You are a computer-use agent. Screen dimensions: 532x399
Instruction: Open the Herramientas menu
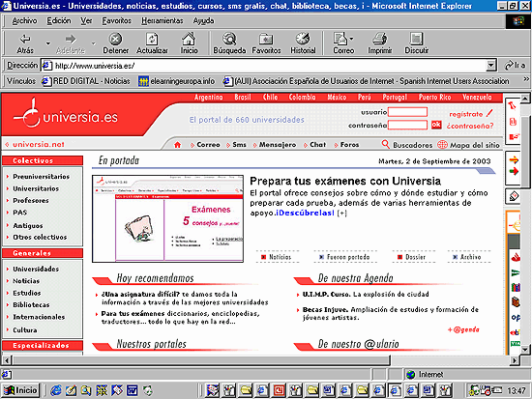pos(163,21)
